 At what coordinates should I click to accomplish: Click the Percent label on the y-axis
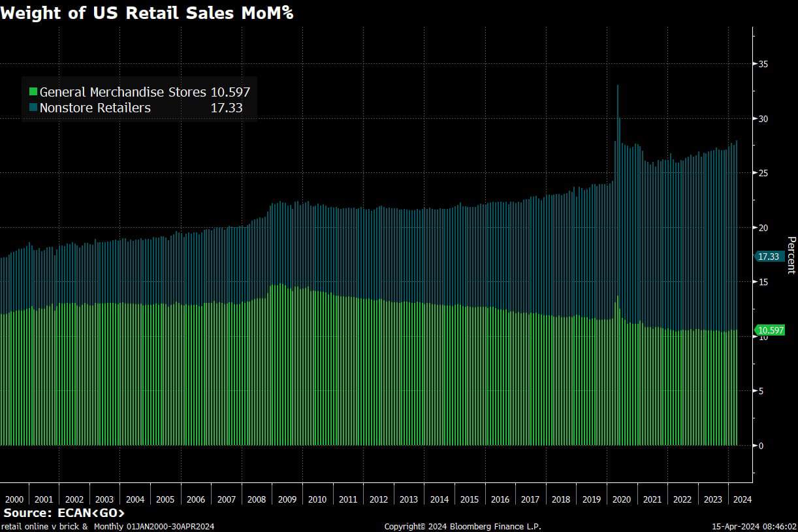point(791,255)
